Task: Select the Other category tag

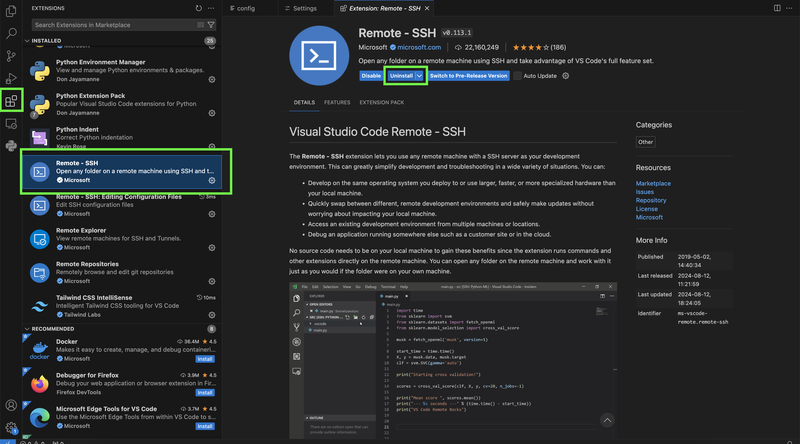Action: point(645,142)
